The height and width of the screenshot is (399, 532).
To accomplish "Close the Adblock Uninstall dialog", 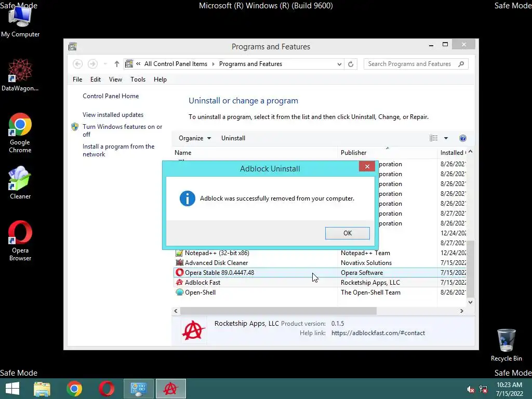I will pos(367,166).
